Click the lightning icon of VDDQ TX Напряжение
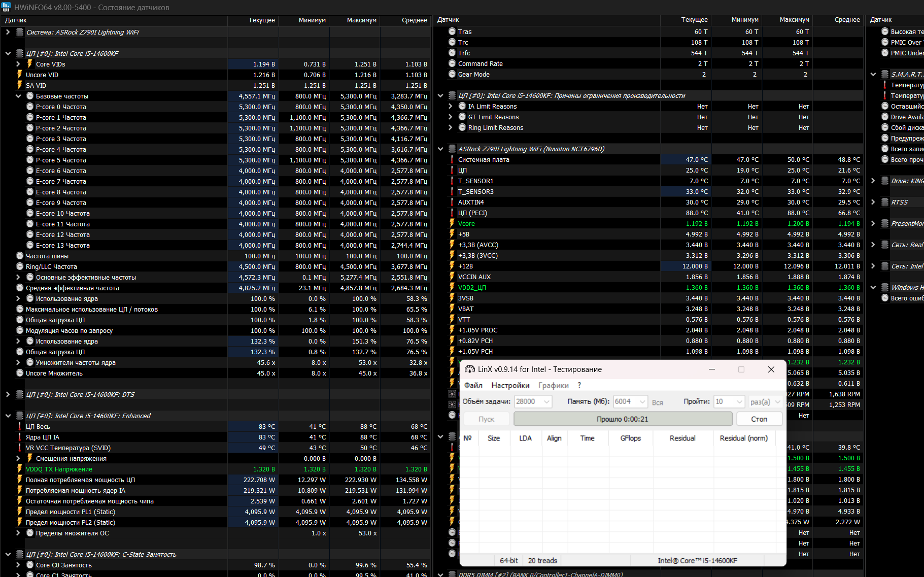The width and height of the screenshot is (924, 577). coord(20,469)
